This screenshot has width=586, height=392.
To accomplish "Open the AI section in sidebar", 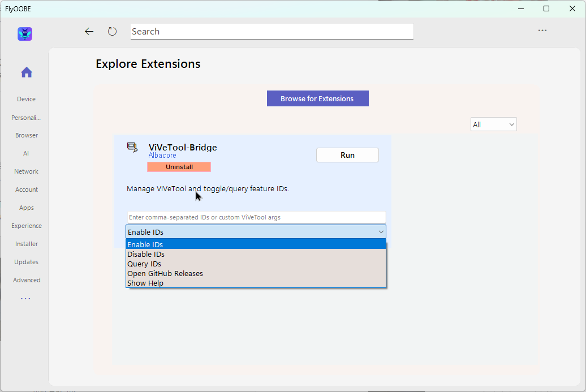I will point(26,153).
